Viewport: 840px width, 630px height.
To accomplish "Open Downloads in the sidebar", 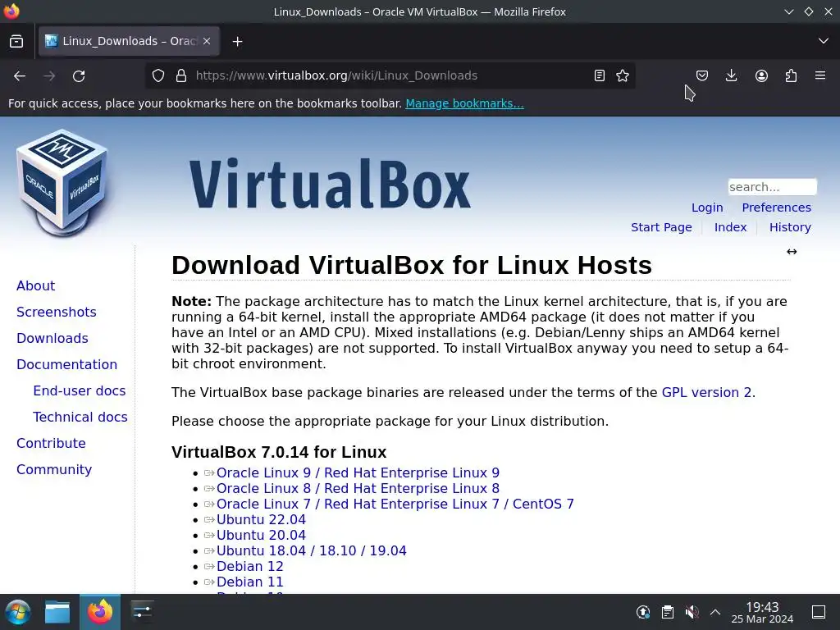I will pyautogui.click(x=52, y=338).
